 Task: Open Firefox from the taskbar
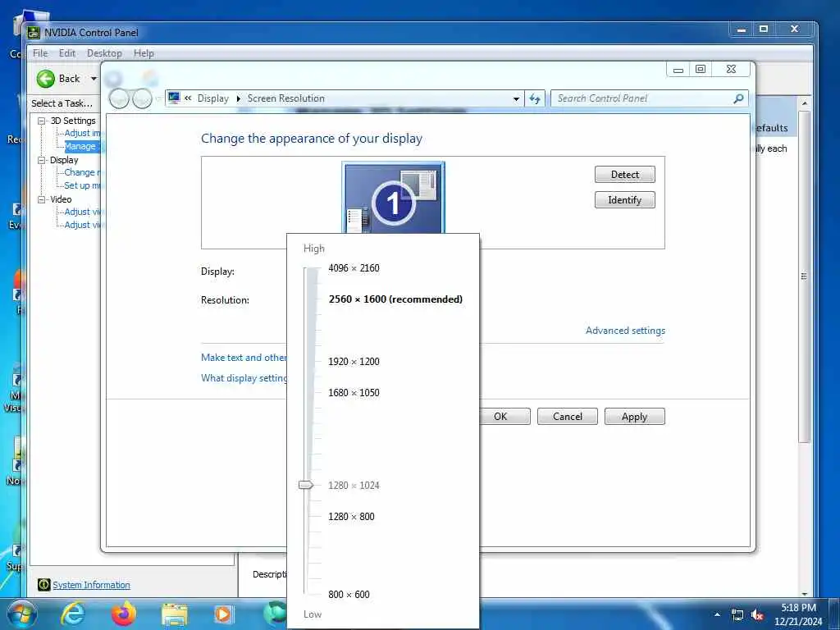pyautogui.click(x=124, y=614)
